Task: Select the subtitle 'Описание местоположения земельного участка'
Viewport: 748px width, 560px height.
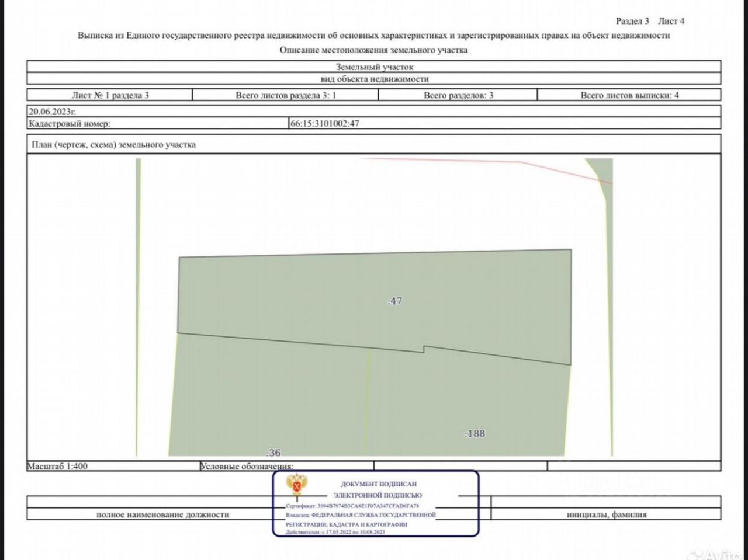Action: (374, 50)
